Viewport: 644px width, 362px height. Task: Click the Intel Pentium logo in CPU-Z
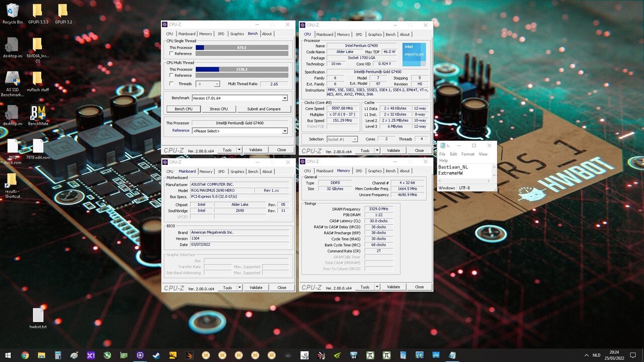click(x=414, y=54)
